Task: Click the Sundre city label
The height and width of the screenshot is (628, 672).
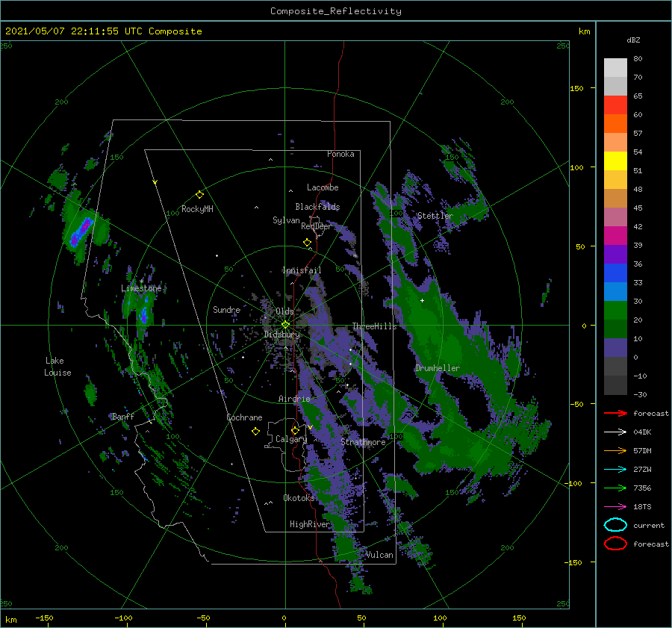Action: tap(227, 309)
